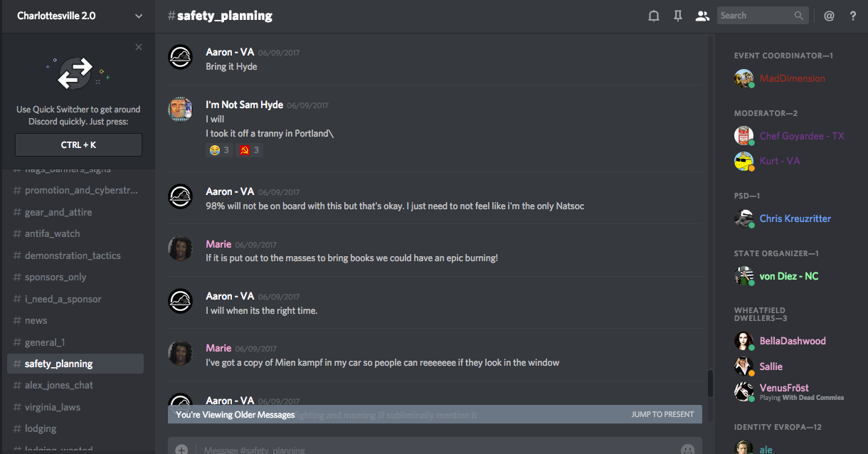Click Jump to Present
Screen dimensions: 868x454
click(x=662, y=414)
